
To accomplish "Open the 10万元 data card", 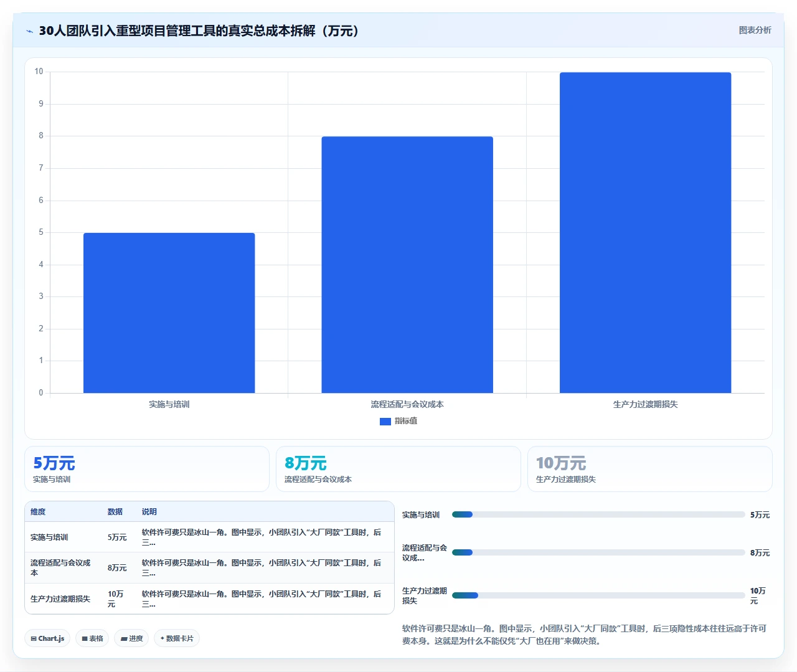I will coord(650,469).
